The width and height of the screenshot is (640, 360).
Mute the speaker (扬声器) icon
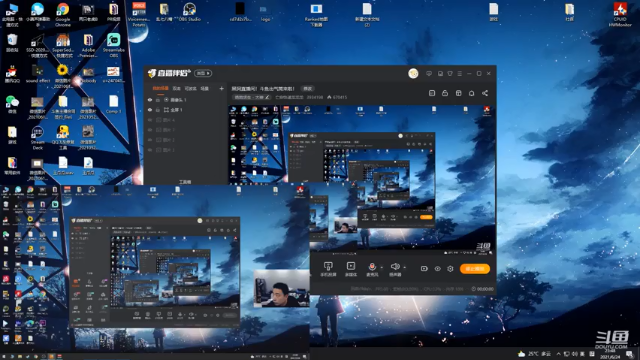pos(395,267)
